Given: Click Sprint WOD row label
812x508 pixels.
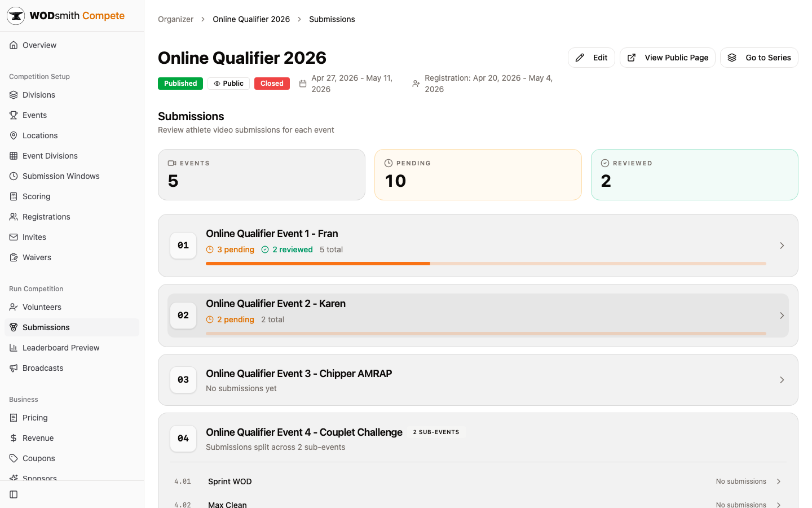Looking at the screenshot, I should (230, 481).
